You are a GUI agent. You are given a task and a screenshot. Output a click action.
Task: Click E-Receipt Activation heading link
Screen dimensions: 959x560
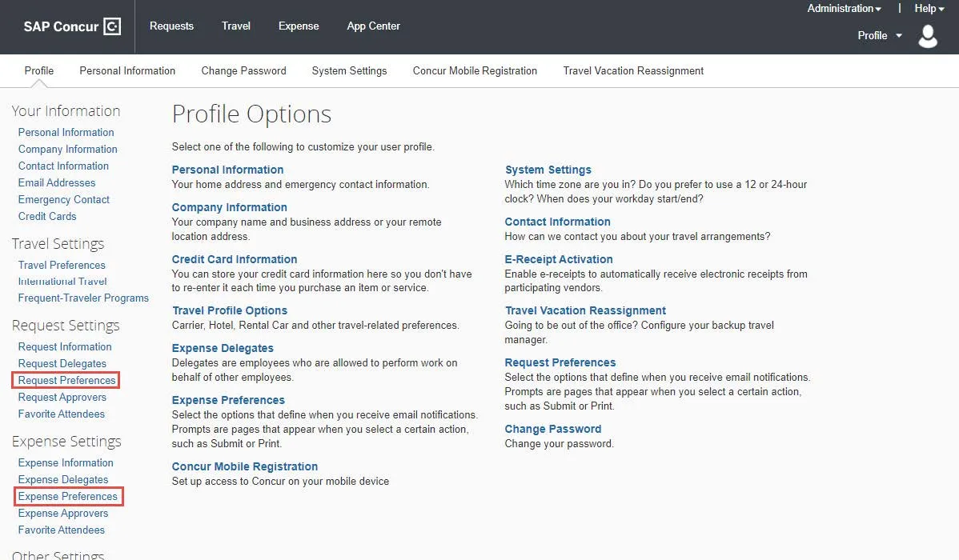point(559,260)
